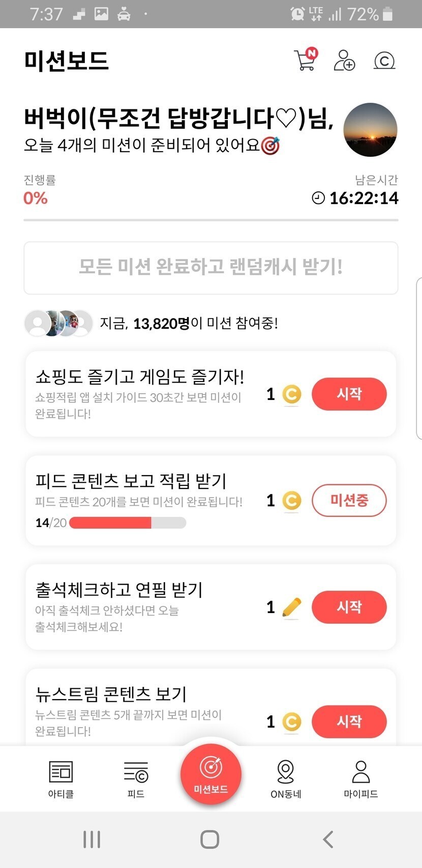Open the coin cash icon in header

384,61
